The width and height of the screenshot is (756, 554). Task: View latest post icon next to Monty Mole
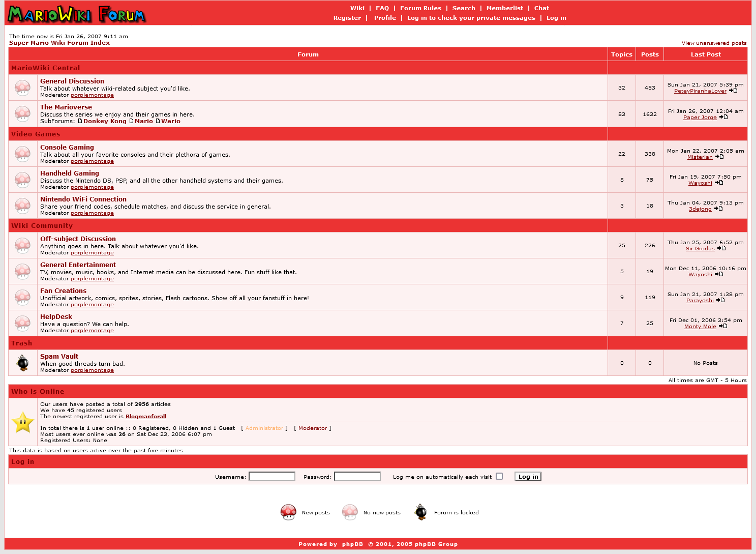point(723,326)
